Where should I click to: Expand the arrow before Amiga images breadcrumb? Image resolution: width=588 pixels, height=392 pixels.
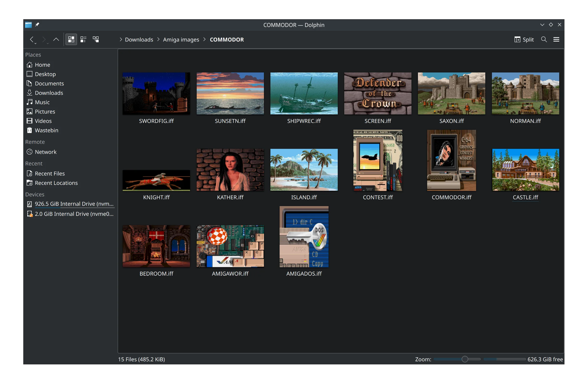(158, 40)
